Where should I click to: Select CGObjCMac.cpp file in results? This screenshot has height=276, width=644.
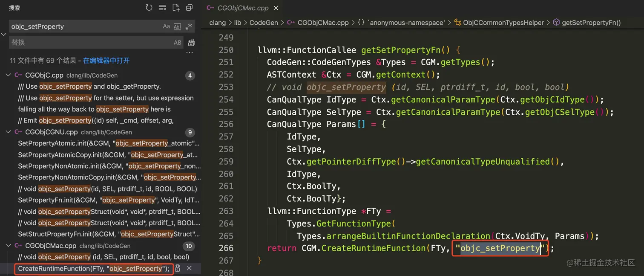tap(51, 246)
